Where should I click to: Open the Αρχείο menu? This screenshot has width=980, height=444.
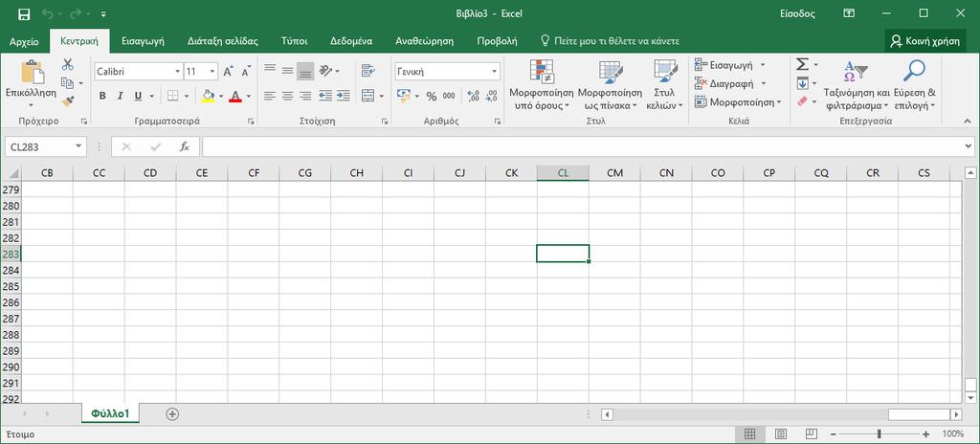(x=24, y=41)
